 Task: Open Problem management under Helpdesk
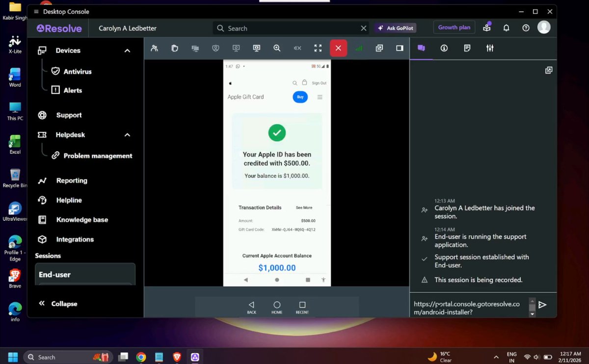[x=92, y=156]
